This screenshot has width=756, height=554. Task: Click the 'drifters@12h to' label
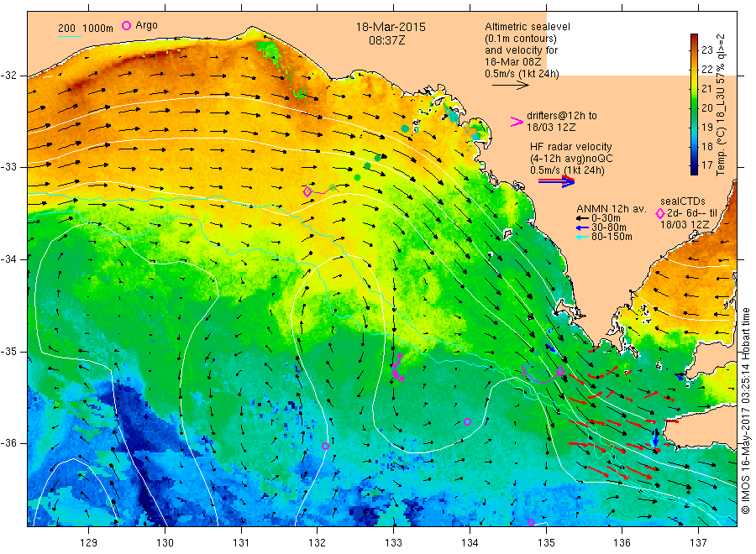tap(562, 116)
